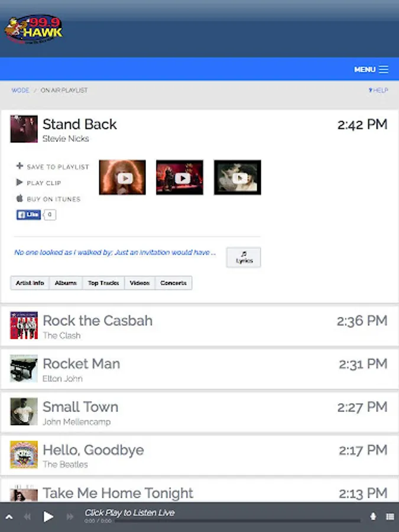
Task: Open the hamburger MENU icon
Action: [x=384, y=69]
